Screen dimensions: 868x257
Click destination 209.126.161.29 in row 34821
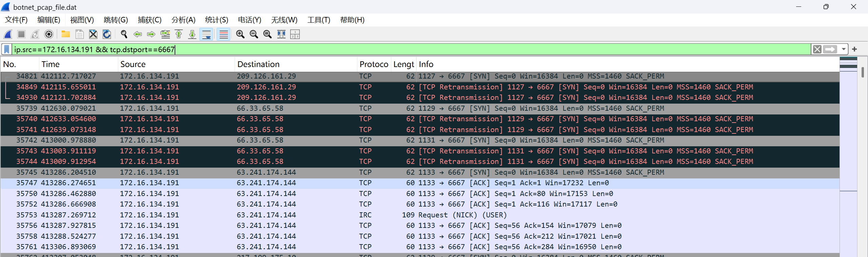(x=266, y=76)
